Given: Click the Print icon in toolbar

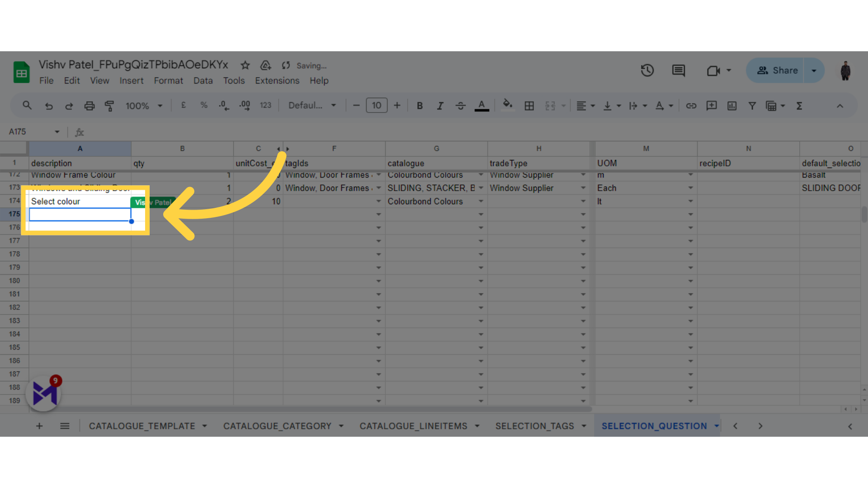Looking at the screenshot, I should 90,105.
